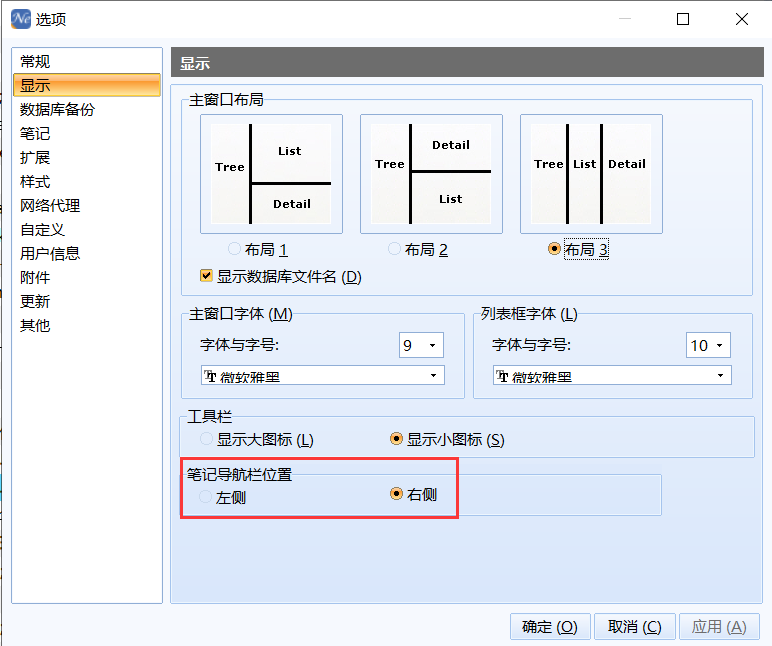772x646 pixels.
Task: Switch to 数据库备份 settings page
Action: click(x=57, y=110)
